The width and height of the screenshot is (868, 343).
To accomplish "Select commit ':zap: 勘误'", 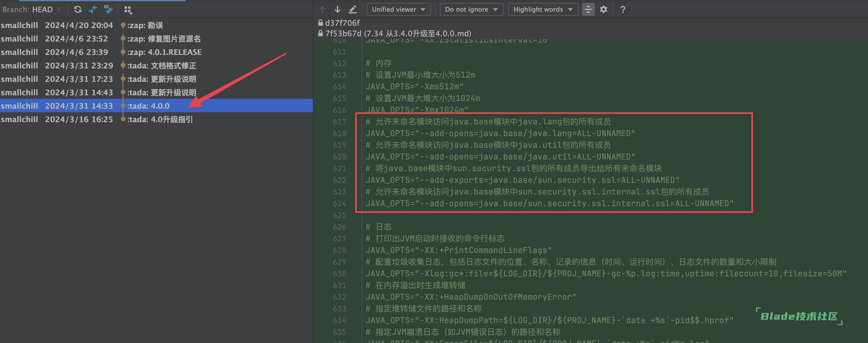I will click(x=156, y=25).
